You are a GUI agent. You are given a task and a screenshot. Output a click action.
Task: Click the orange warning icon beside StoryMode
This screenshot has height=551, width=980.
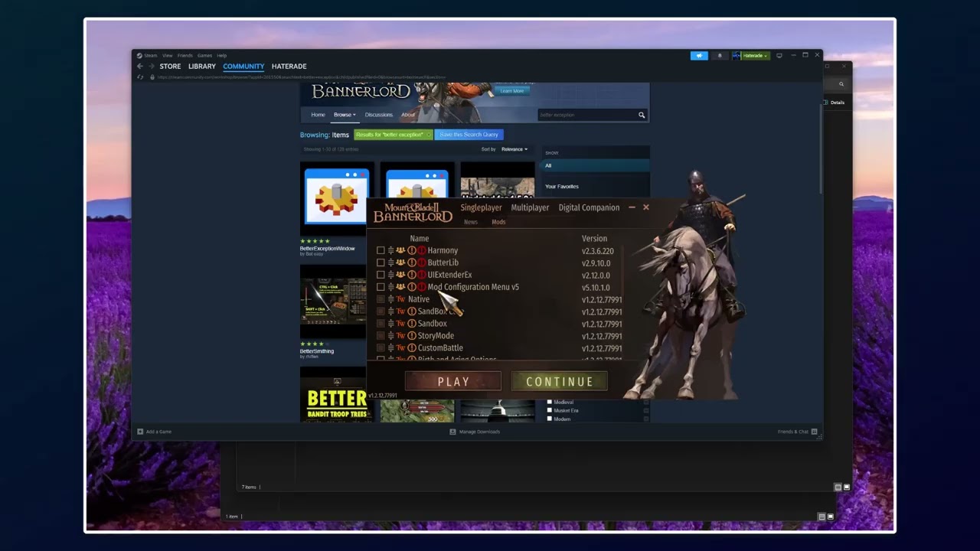tap(411, 336)
